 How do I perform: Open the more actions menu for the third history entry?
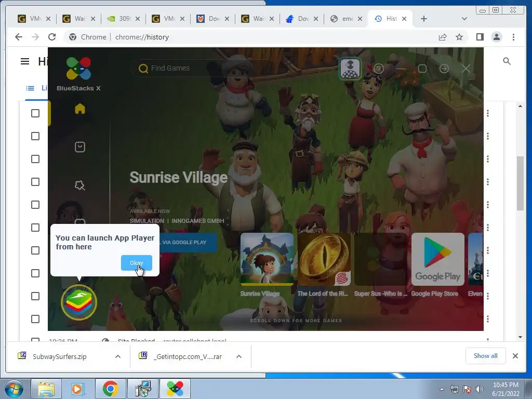487,159
